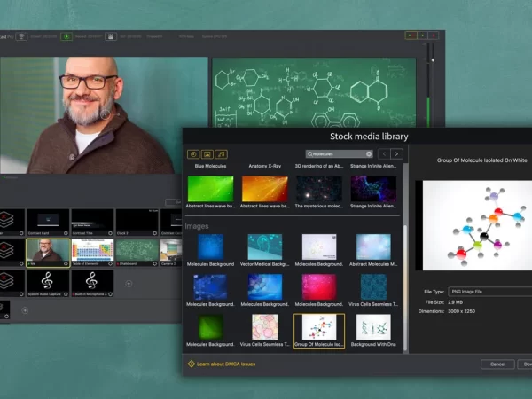This screenshot has height=399, width=532.
Task: Click the chalkboard live preview in Wirecast
Action: (314, 92)
